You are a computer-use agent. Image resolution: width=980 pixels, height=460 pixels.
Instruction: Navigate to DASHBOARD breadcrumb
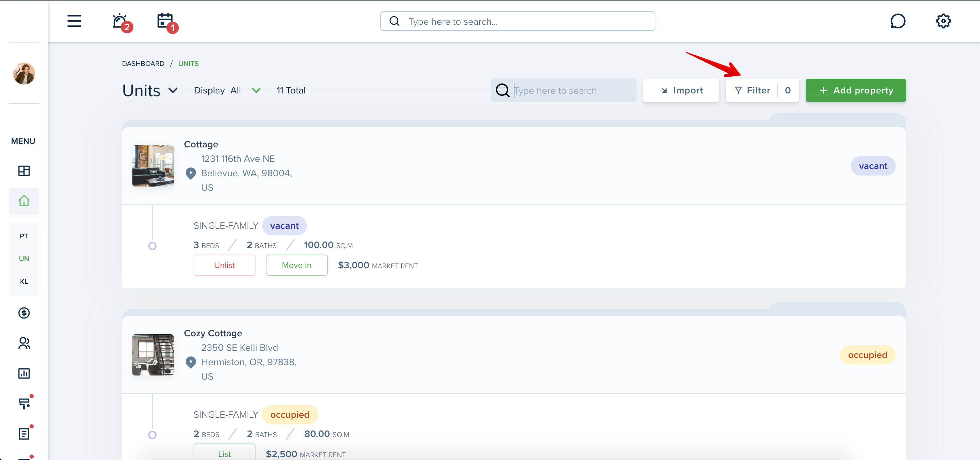143,64
